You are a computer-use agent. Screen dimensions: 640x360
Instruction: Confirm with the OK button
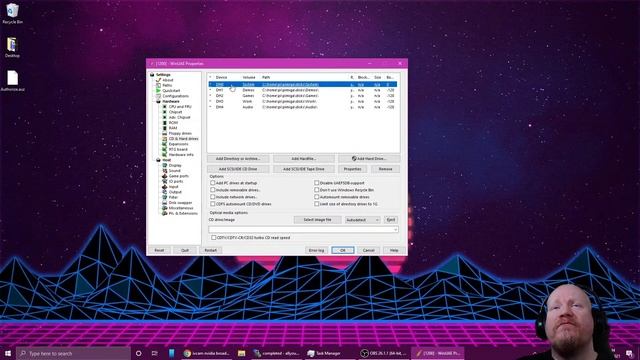343,250
